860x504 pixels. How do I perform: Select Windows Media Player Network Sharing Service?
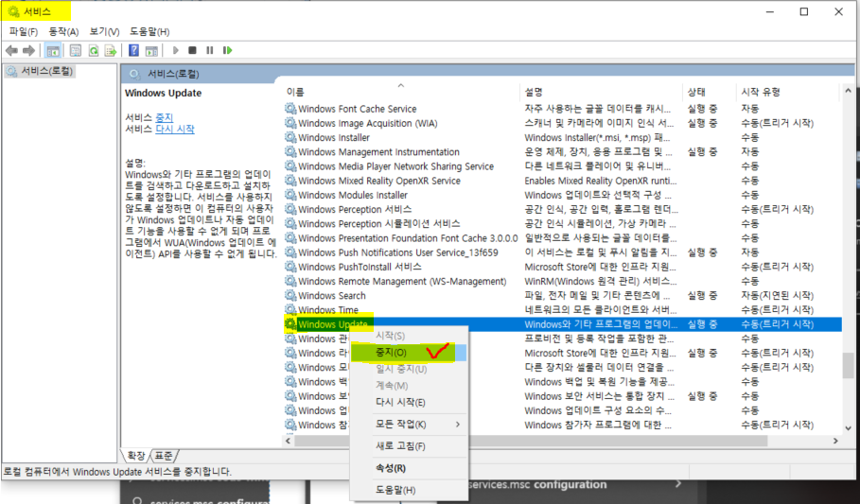pyautogui.click(x=562, y=166)
